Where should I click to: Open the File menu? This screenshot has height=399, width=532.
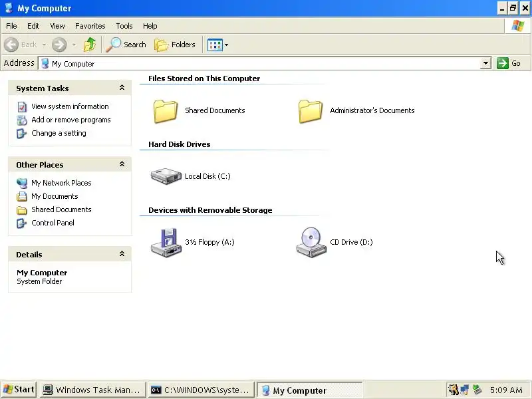tap(11, 26)
